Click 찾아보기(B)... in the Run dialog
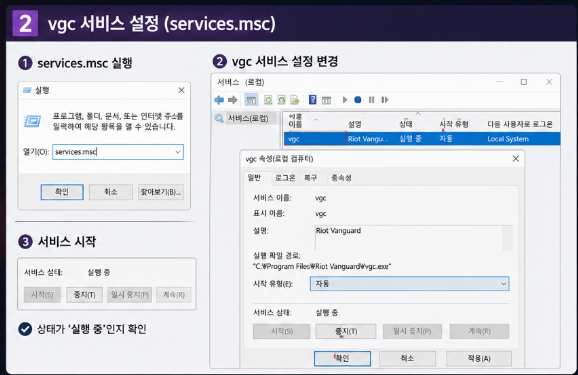This screenshot has height=375, width=578. coord(161,192)
